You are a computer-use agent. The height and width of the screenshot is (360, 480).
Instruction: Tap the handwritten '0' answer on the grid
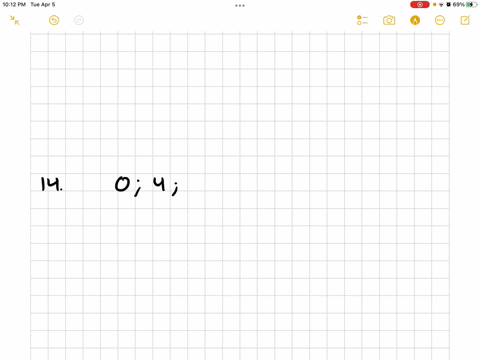click(122, 184)
